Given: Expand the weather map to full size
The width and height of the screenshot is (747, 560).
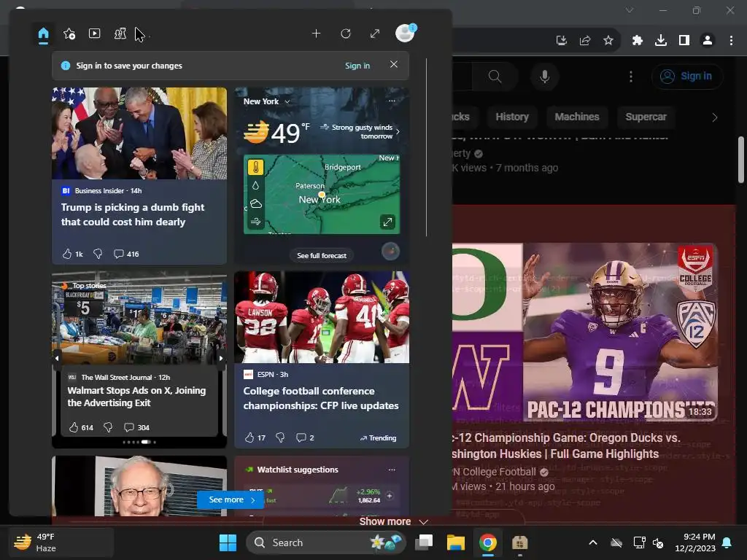Looking at the screenshot, I should pyautogui.click(x=387, y=222).
